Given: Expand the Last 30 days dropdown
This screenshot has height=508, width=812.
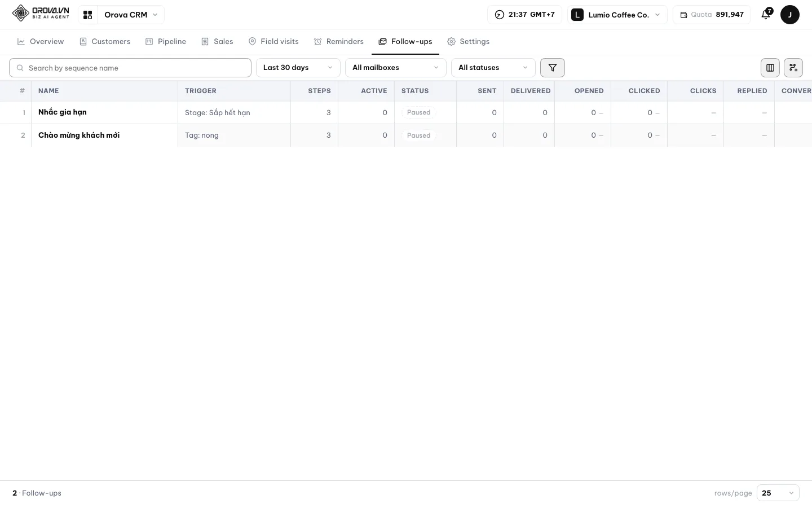Looking at the screenshot, I should click(x=298, y=68).
